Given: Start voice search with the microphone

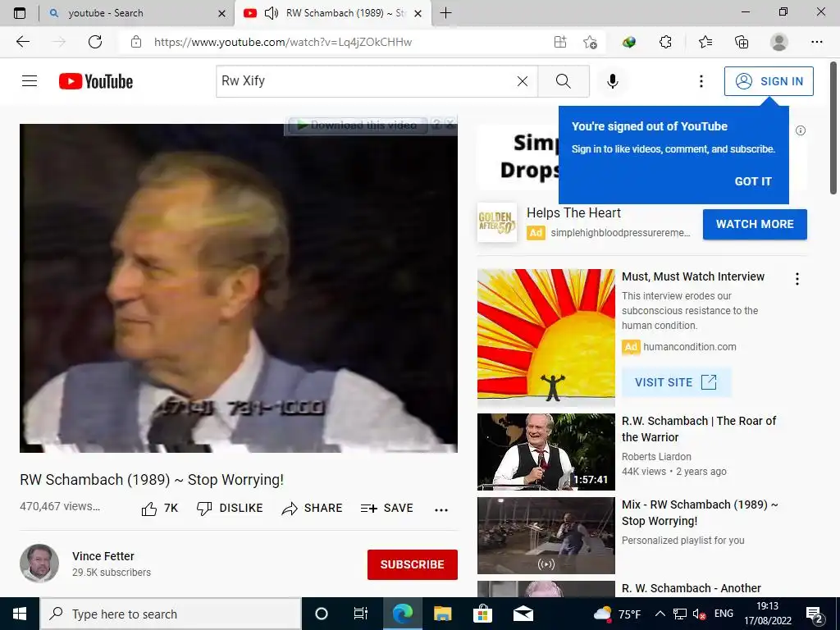Looking at the screenshot, I should pyautogui.click(x=612, y=81).
